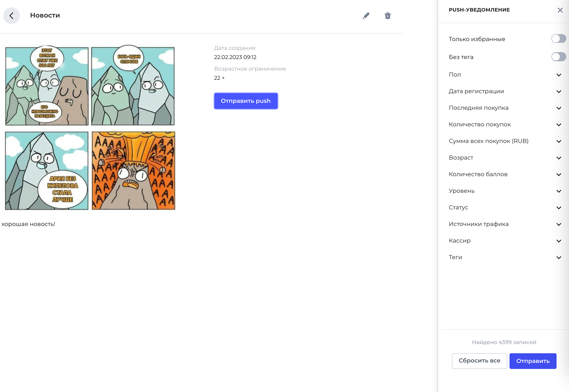Click the PUSH-УВЕДОМЛЕНИЕ panel heading
Screen dimensions: 569x392
click(x=479, y=10)
